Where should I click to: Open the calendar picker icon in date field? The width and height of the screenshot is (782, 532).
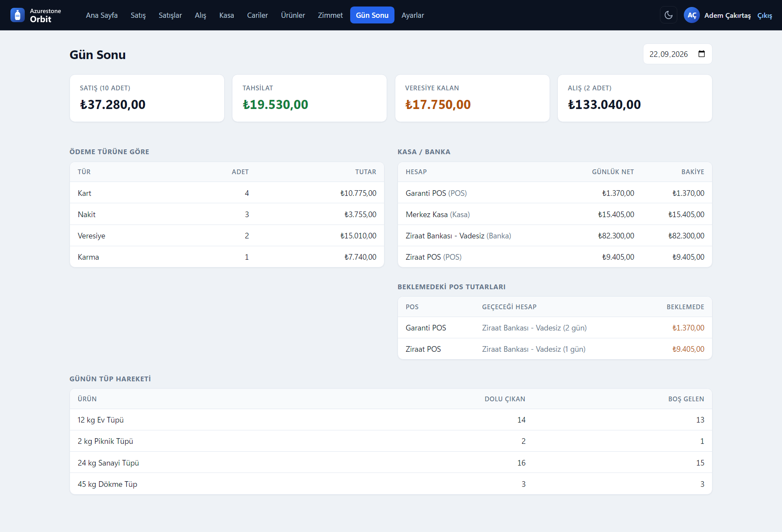coord(702,54)
